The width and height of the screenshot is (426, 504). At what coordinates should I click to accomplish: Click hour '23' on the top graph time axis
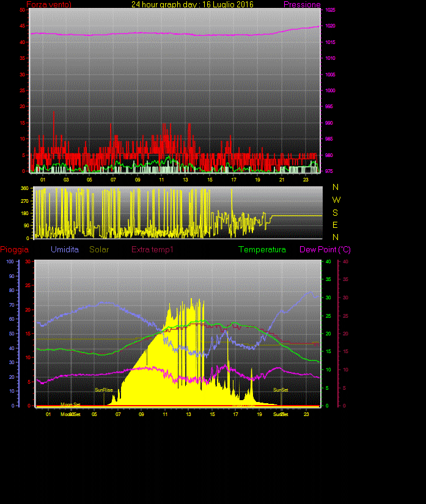coord(306,180)
